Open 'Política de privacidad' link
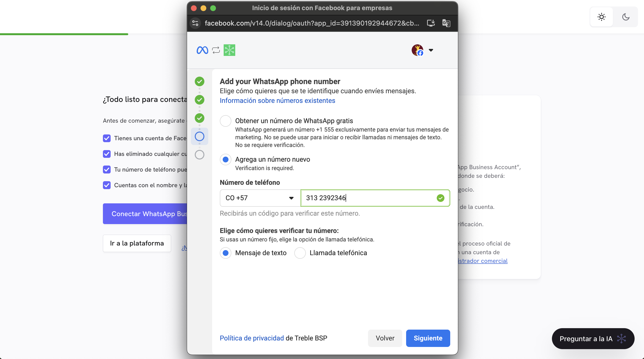This screenshot has height=359, width=644. point(252,338)
